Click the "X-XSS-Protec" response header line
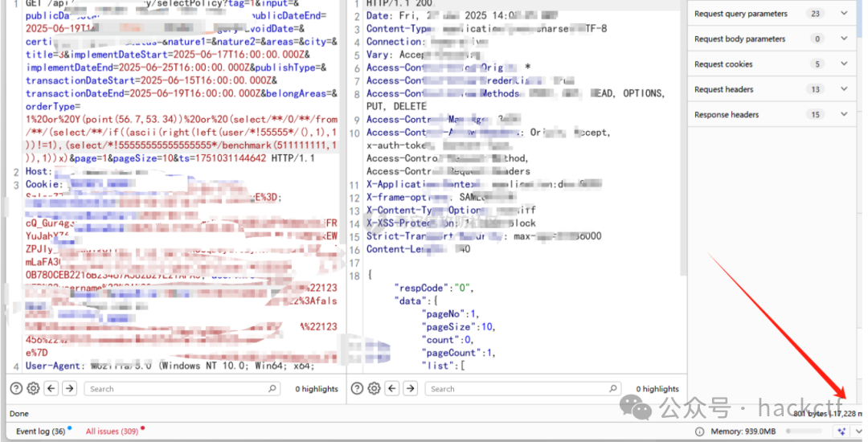The width and height of the screenshot is (868, 442). [451, 223]
